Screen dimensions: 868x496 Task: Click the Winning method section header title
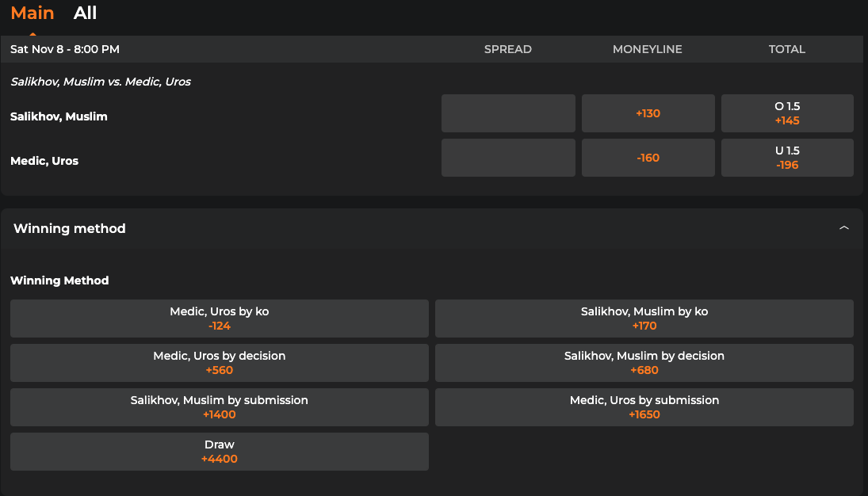pos(70,228)
